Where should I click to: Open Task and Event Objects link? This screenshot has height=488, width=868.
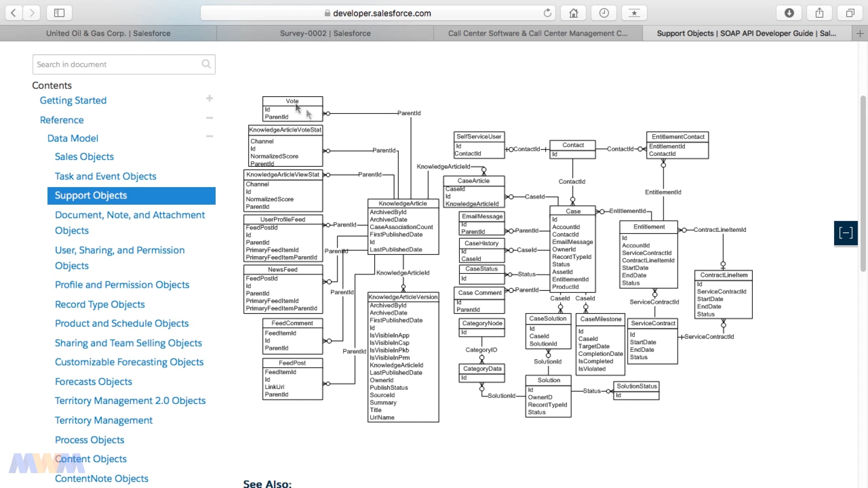(105, 176)
